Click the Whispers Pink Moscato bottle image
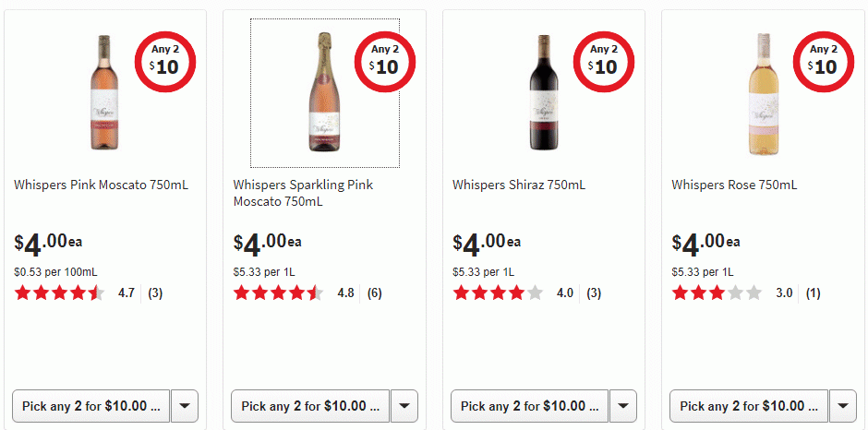Image resolution: width=868 pixels, height=430 pixels. click(105, 92)
